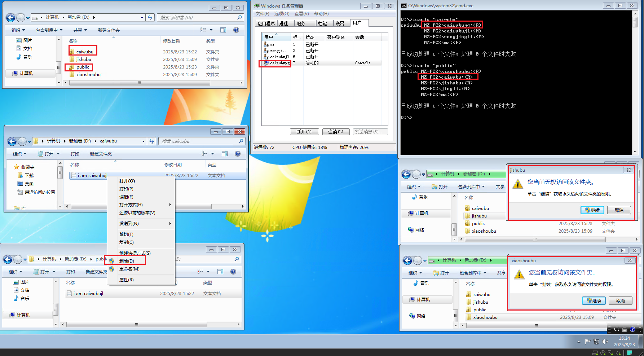Select caiwubujl user row in Task Manager
The height and width of the screenshot is (356, 644).
click(x=321, y=57)
